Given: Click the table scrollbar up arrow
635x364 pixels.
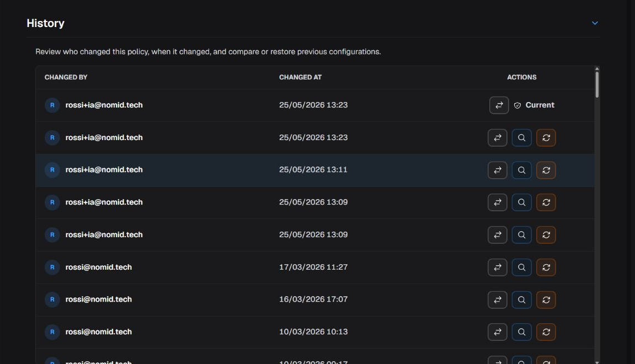Looking at the screenshot, I should 597,69.
